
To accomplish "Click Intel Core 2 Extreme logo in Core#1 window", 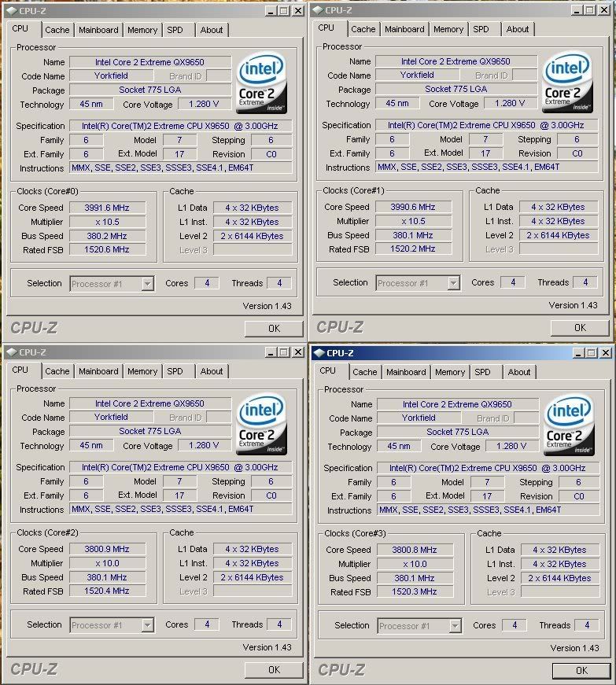I will point(567,82).
